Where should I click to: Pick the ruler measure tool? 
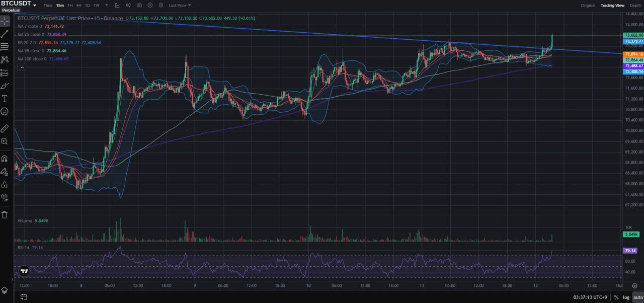[5, 128]
